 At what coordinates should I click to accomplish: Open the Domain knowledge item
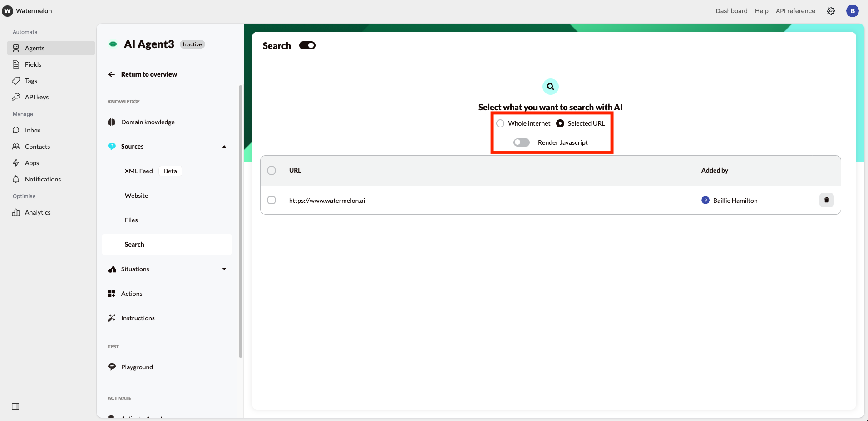148,122
